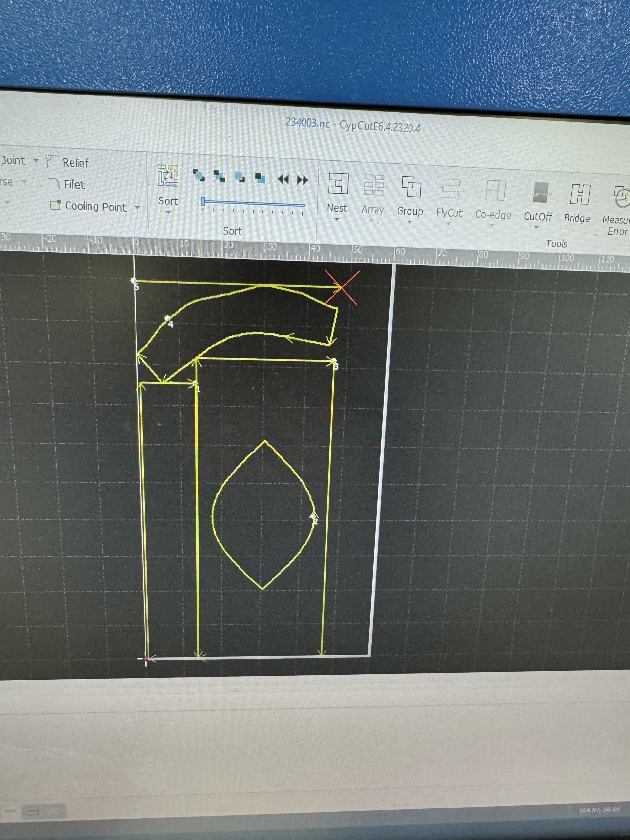Click the large Sort icon

pyautogui.click(x=168, y=176)
